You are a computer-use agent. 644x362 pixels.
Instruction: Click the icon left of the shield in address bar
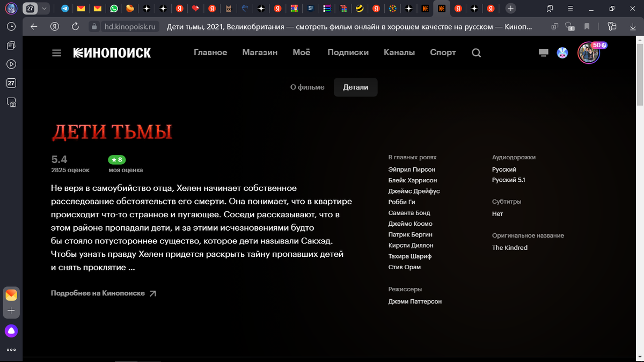pos(555,26)
